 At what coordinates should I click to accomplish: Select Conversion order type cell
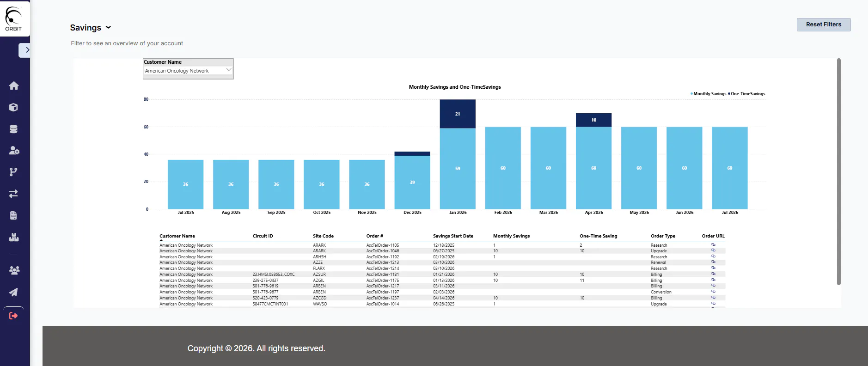(661, 292)
